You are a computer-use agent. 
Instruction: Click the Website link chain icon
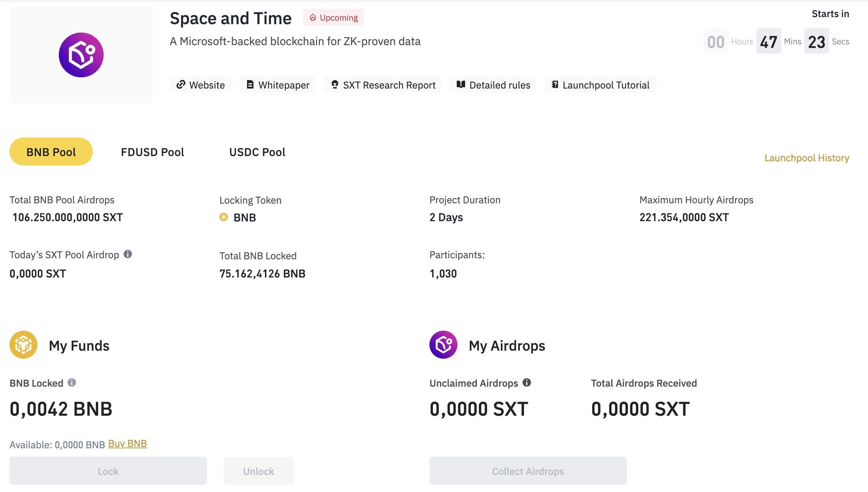click(x=181, y=85)
